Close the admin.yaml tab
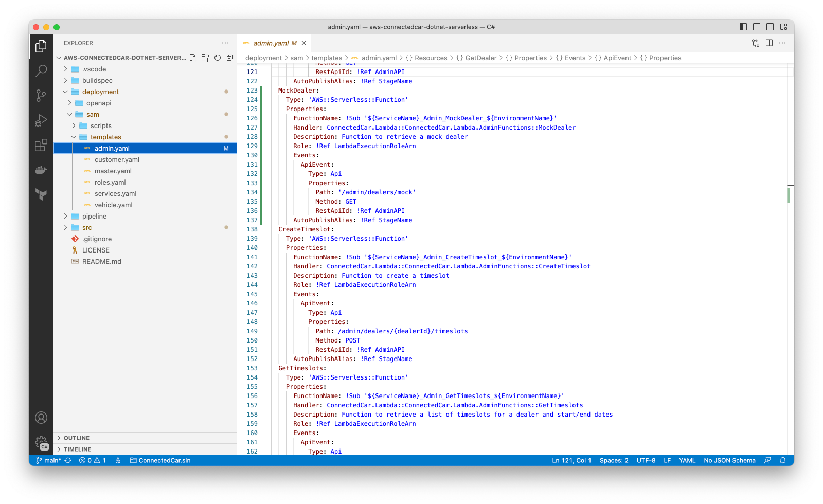 click(304, 43)
